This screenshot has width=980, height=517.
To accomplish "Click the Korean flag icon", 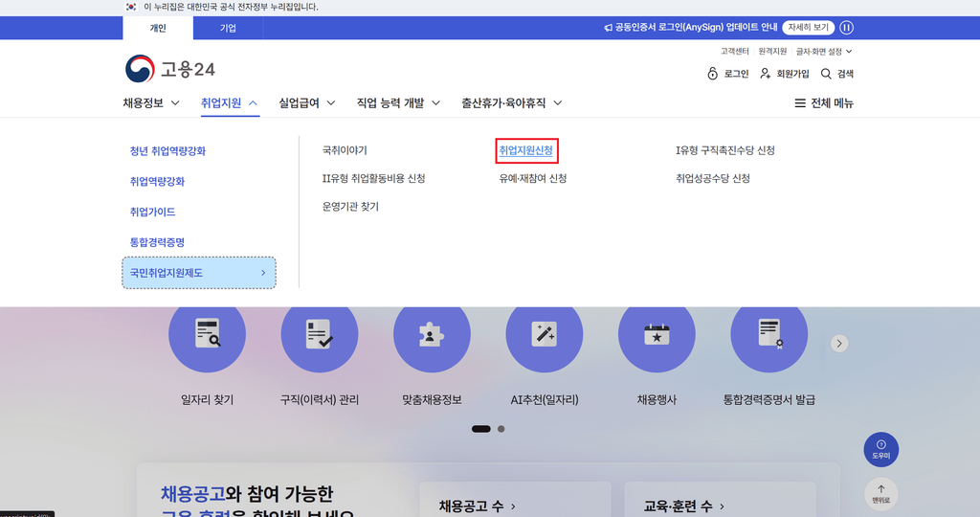I will (130, 7).
